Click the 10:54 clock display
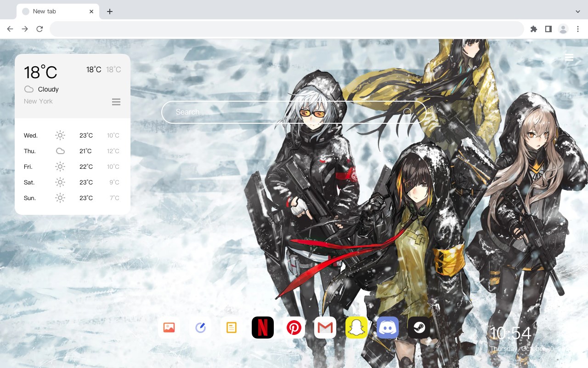 point(510,333)
